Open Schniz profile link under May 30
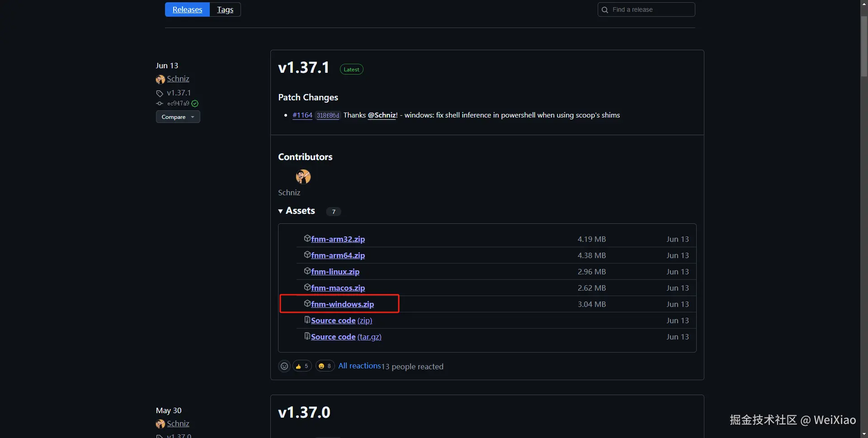The width and height of the screenshot is (868, 438). coord(178,424)
